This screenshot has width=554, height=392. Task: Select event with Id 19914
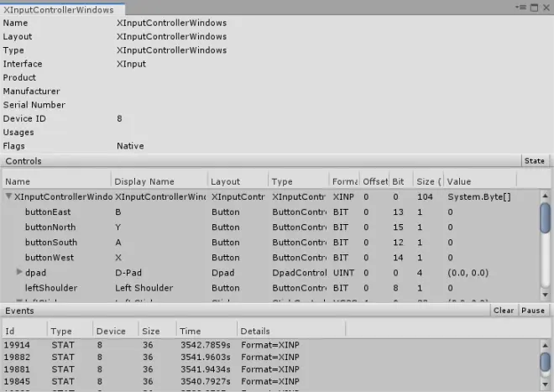pyautogui.click(x=271, y=345)
